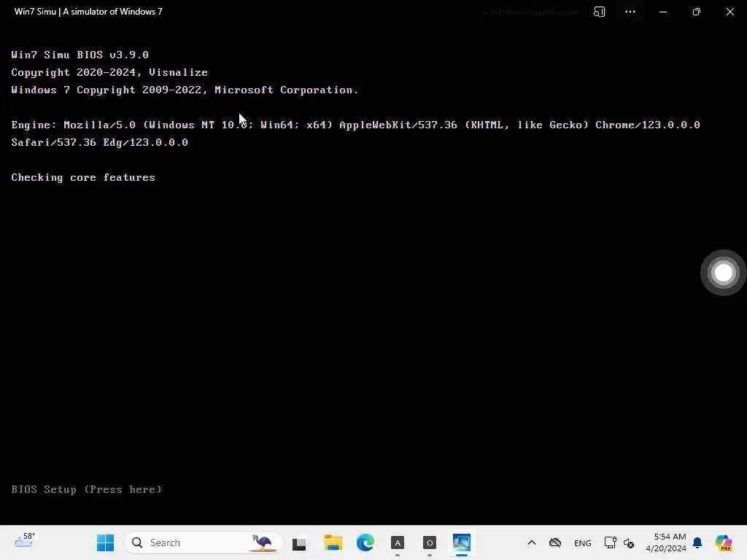Expand the hidden system tray icons chevron
This screenshot has height=560, width=747.
(532, 542)
